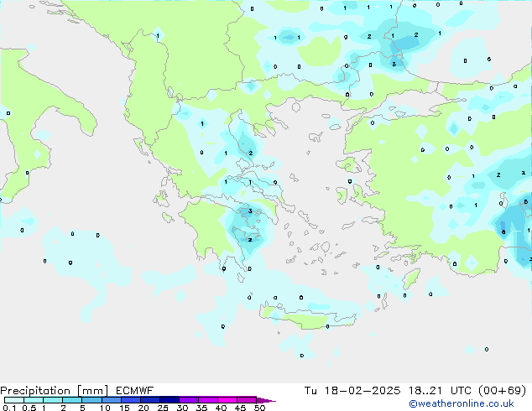532x411 pixels.
Task: Click the purple arrow tip above 50 in legend
Action: [266, 400]
